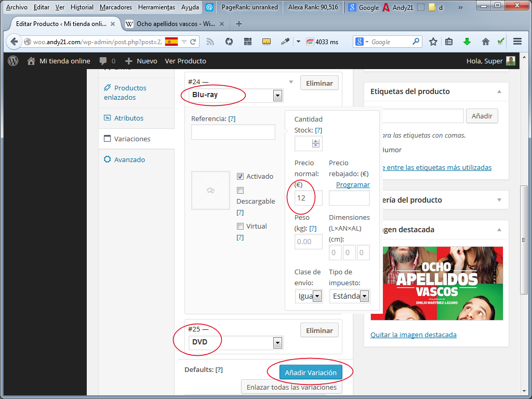Viewport: 532px width, 399px height.
Task: Enable the Descargable checkbox
Action: click(240, 190)
